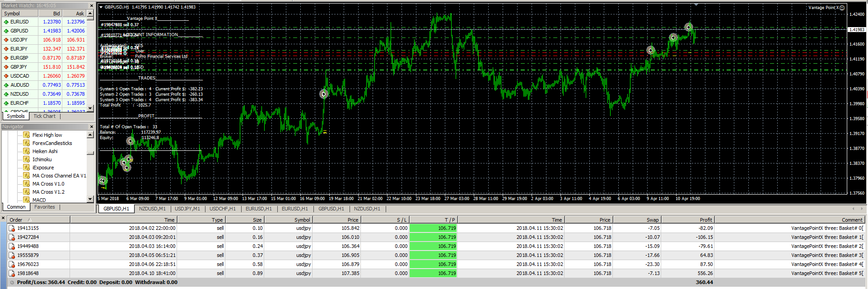868x289 pixels.
Task: Click the EURUSD up-arrow icon in Market Watch
Action: (x=6, y=22)
